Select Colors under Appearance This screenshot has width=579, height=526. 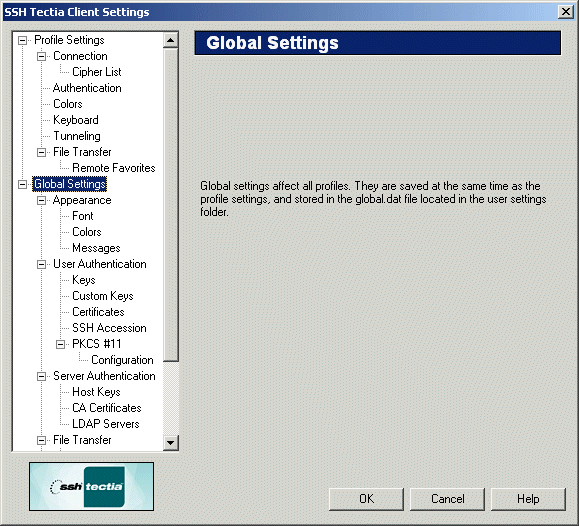pyautogui.click(x=86, y=232)
